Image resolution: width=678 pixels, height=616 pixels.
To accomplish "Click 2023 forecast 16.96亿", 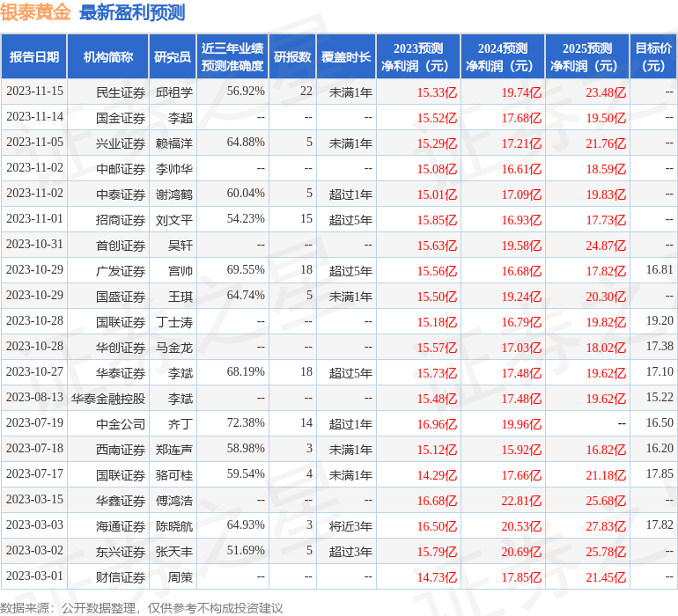I will tap(437, 423).
